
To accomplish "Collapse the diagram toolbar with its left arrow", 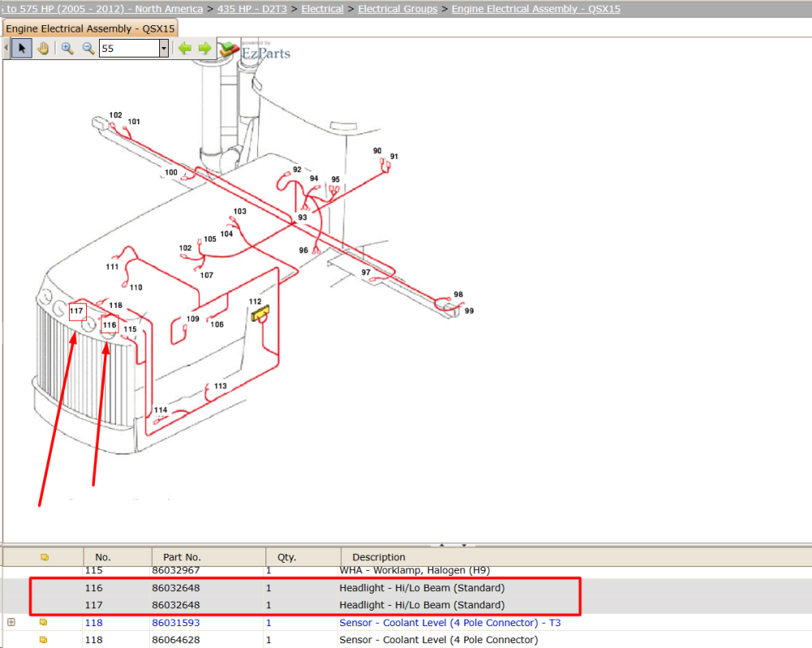I will coord(6,48).
